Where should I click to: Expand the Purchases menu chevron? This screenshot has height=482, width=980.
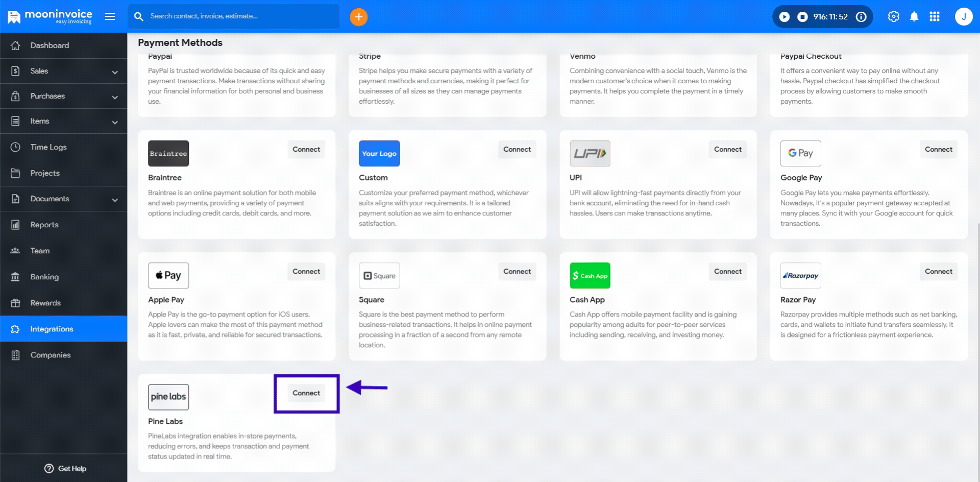[x=115, y=97]
